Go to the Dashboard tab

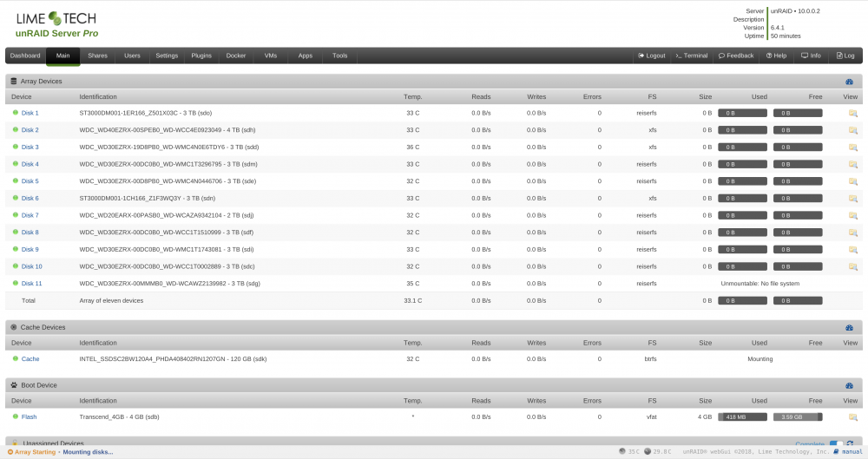click(25, 56)
